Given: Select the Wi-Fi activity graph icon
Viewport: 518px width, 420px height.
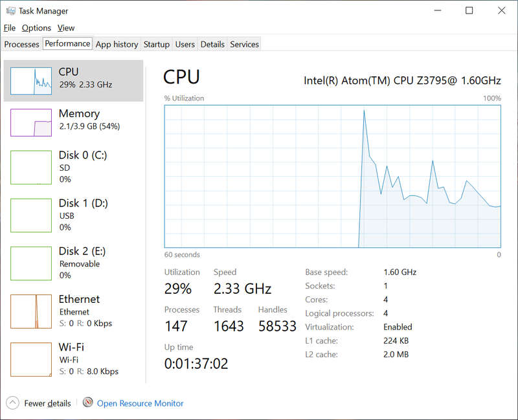Looking at the screenshot, I should tap(31, 359).
